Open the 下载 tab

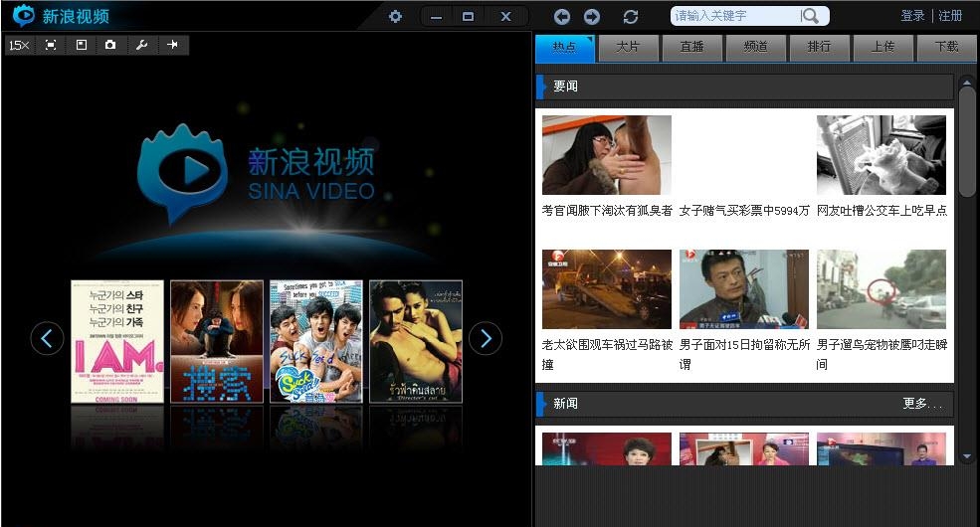click(946, 48)
